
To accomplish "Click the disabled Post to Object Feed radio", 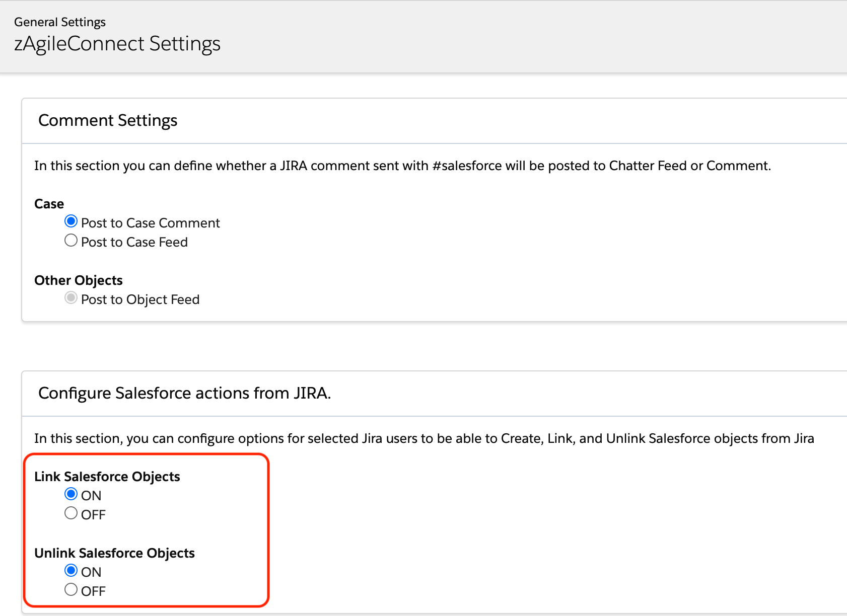I will [71, 298].
